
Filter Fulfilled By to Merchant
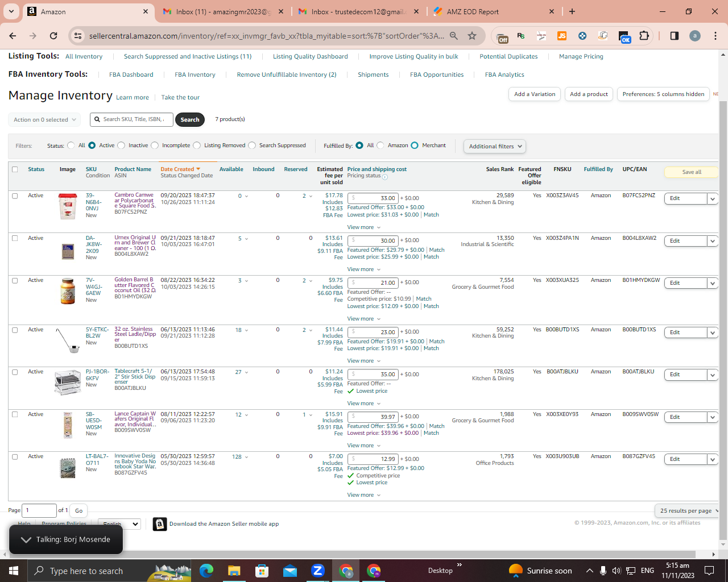click(415, 145)
